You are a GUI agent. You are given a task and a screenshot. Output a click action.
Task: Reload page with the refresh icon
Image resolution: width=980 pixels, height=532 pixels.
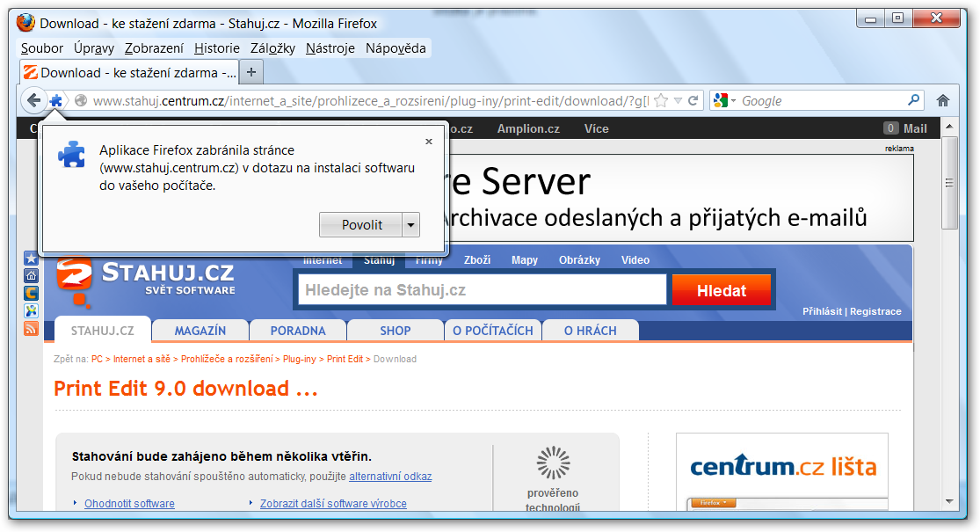click(x=693, y=100)
